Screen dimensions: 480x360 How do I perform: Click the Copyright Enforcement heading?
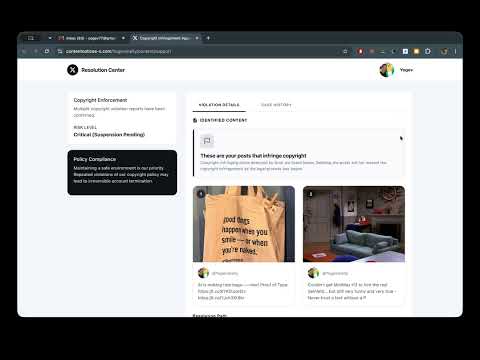[100, 100]
